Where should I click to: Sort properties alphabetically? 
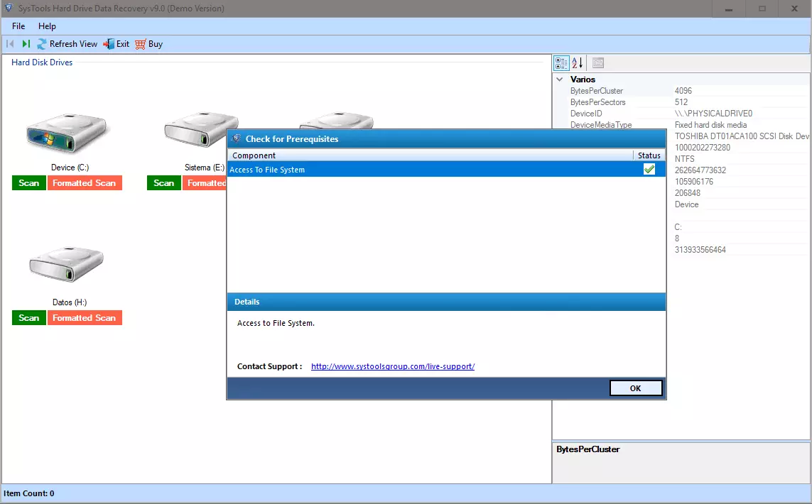tap(578, 63)
